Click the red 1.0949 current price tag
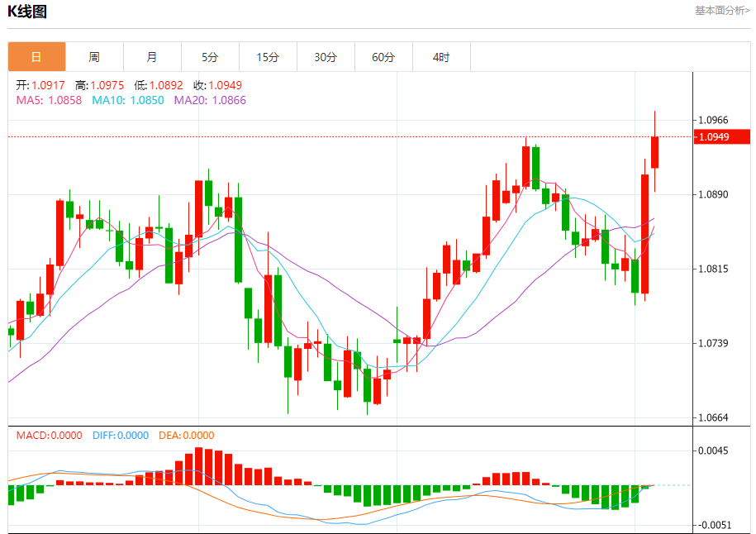Image resolution: width=756 pixels, height=534 pixels. pos(722,137)
